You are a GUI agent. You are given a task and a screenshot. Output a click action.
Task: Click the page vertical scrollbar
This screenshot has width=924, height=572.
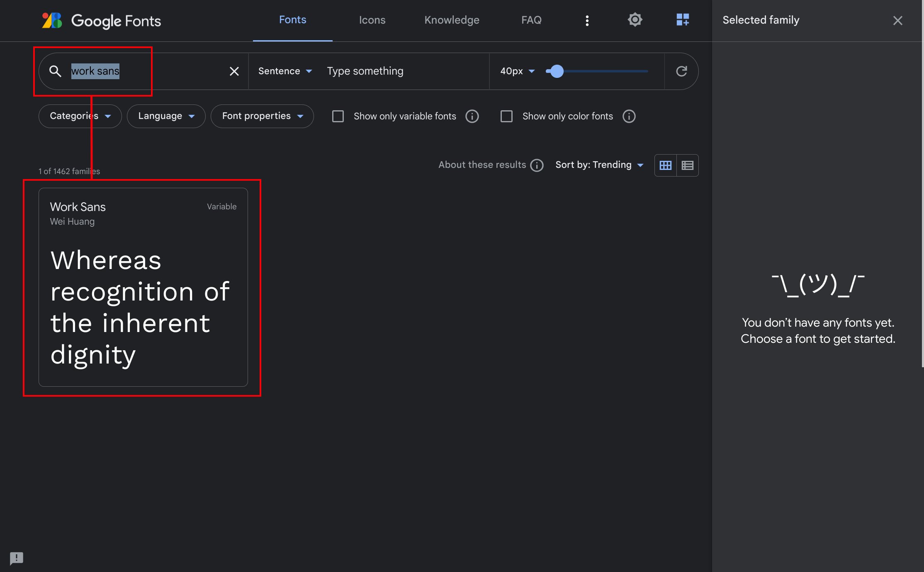922,184
